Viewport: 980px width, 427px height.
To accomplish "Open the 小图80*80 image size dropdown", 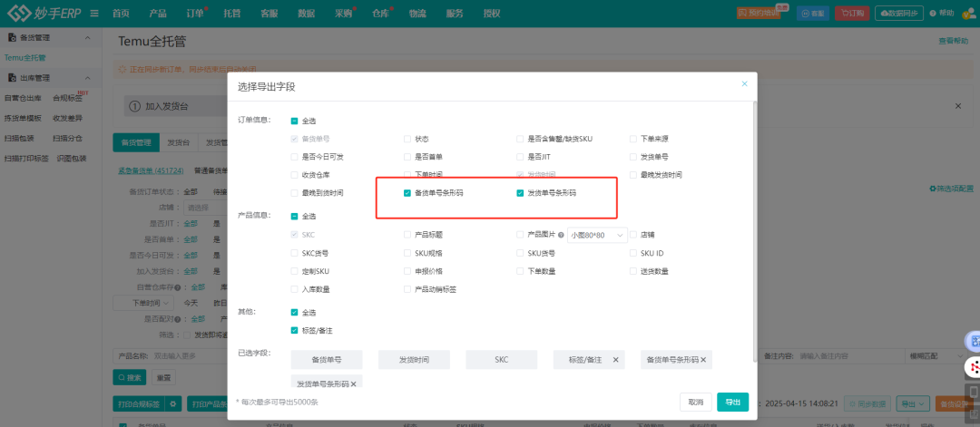I will tap(597, 236).
